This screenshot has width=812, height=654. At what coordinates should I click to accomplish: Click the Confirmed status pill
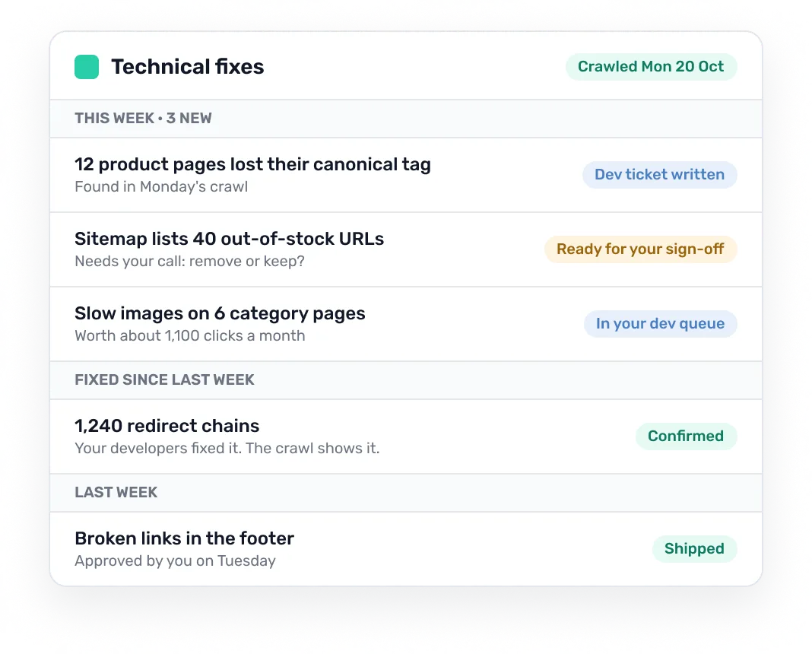tap(686, 436)
